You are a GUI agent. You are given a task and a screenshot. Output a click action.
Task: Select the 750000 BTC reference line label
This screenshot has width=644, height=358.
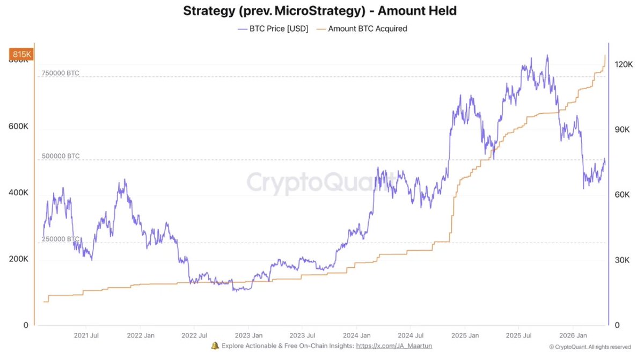tap(60, 73)
